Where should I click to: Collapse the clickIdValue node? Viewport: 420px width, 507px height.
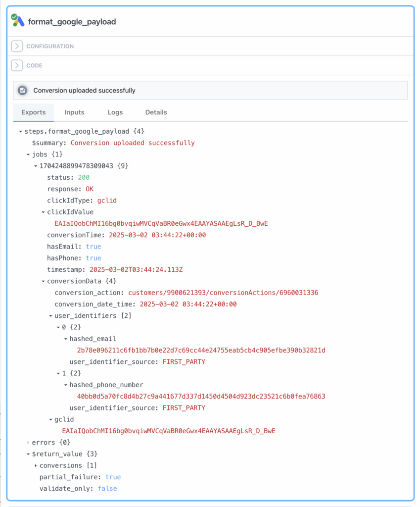[43, 212]
